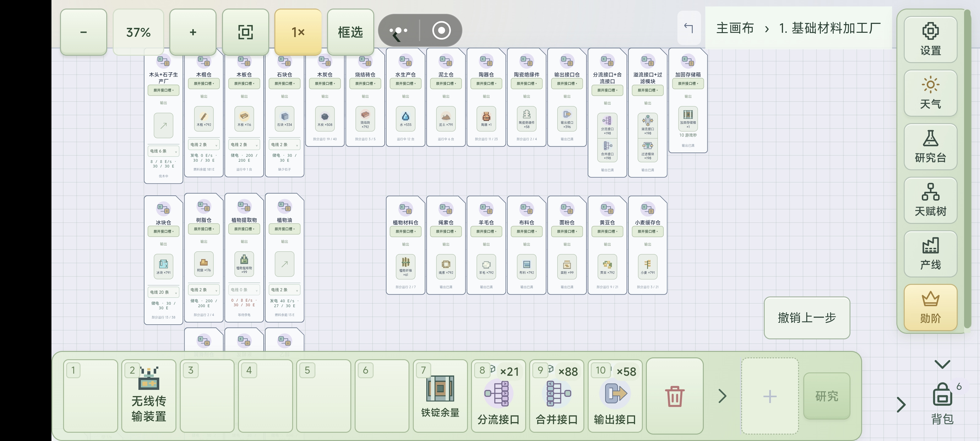Open 电线 20 条 dropdown on 冰块仓
This screenshot has height=441, width=980.
click(x=164, y=292)
